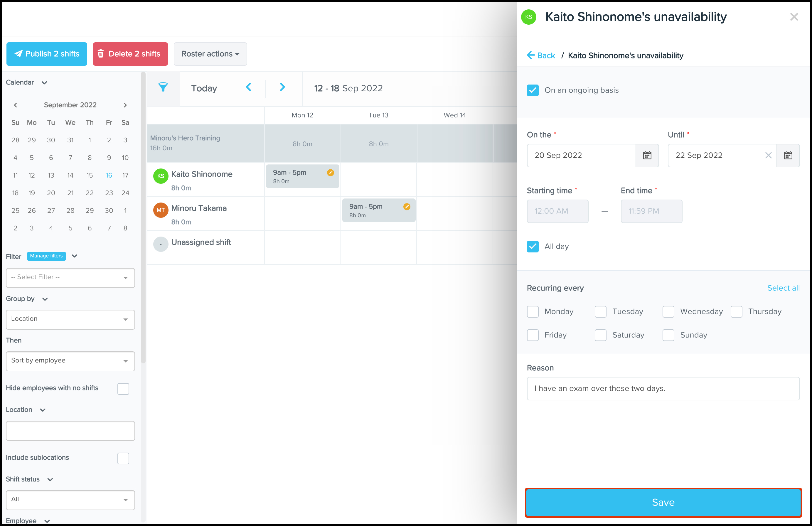Clear the Until date with X icon
This screenshot has width=812, height=526.
click(x=768, y=156)
